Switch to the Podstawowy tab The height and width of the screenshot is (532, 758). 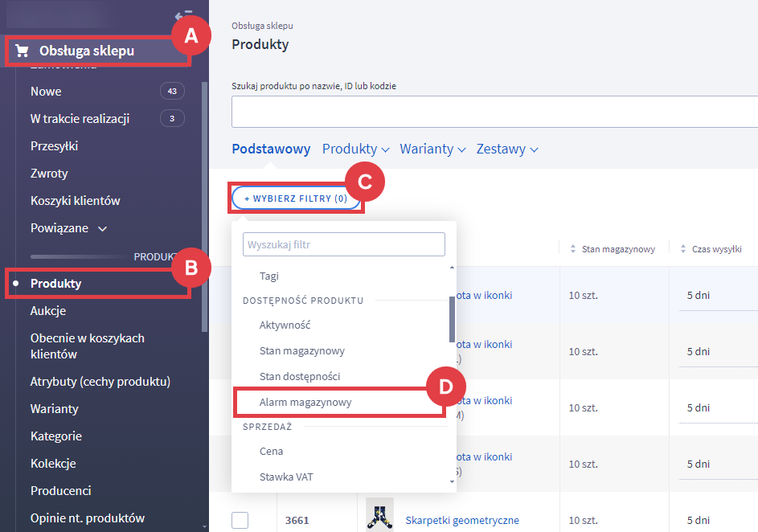tap(271, 149)
